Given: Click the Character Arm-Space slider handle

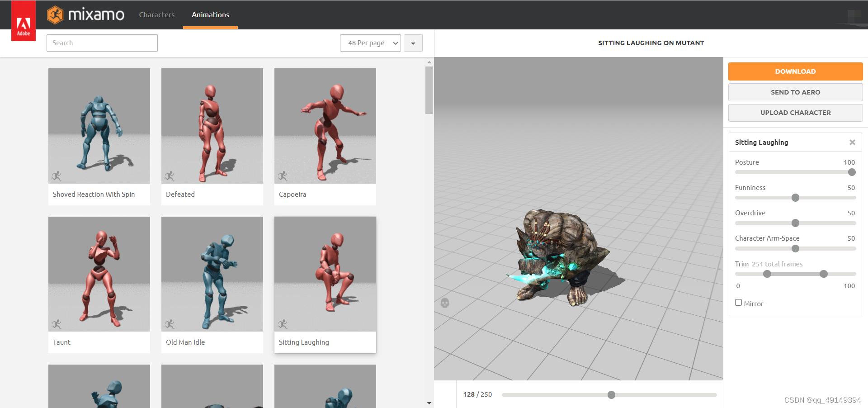Looking at the screenshot, I should (795, 248).
